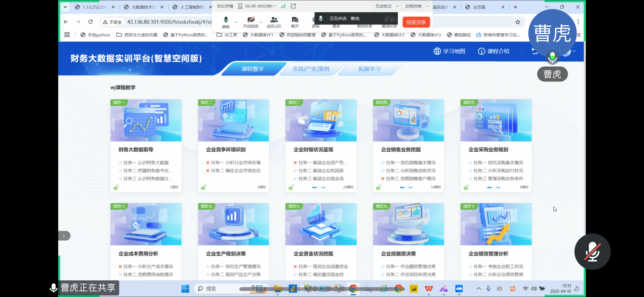The width and height of the screenshot is (644, 297).
Task: Mute microphone with the 静音 button
Action: tap(226, 21)
